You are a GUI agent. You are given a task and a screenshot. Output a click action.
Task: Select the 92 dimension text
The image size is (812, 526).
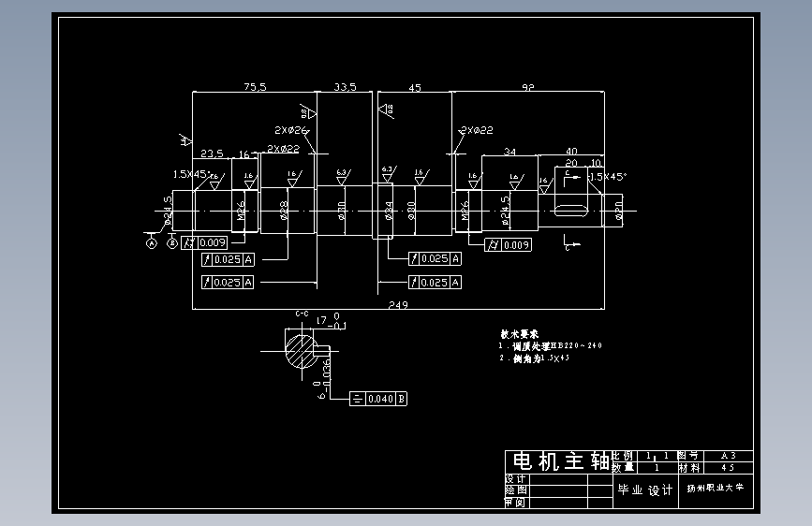click(527, 87)
